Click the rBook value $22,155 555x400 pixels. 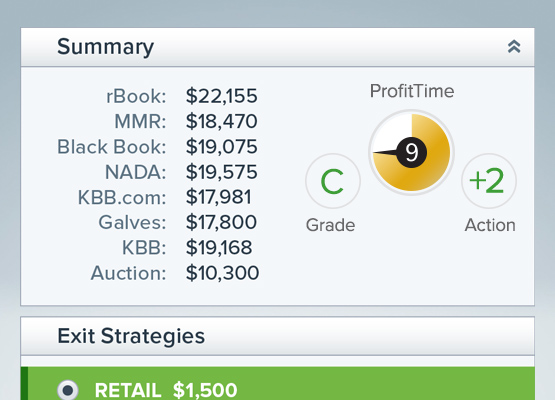[222, 96]
